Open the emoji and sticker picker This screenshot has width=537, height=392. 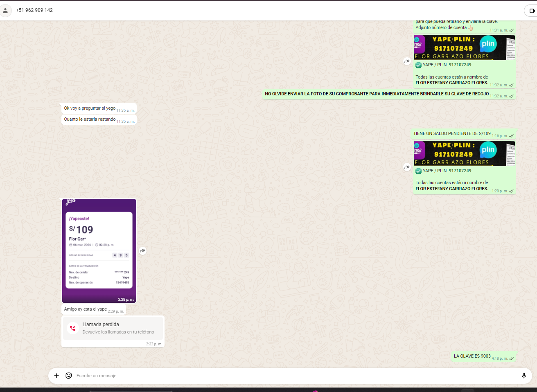coord(69,376)
